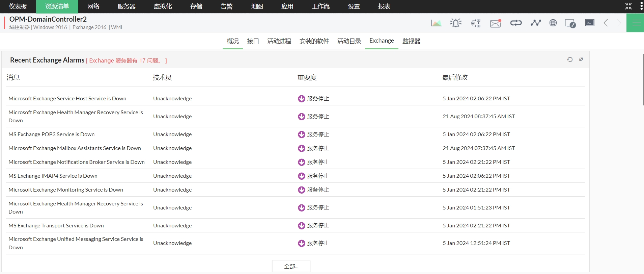Open the vertical dots menu in top bar
Screen dimensions: 644x274
click(641, 6)
